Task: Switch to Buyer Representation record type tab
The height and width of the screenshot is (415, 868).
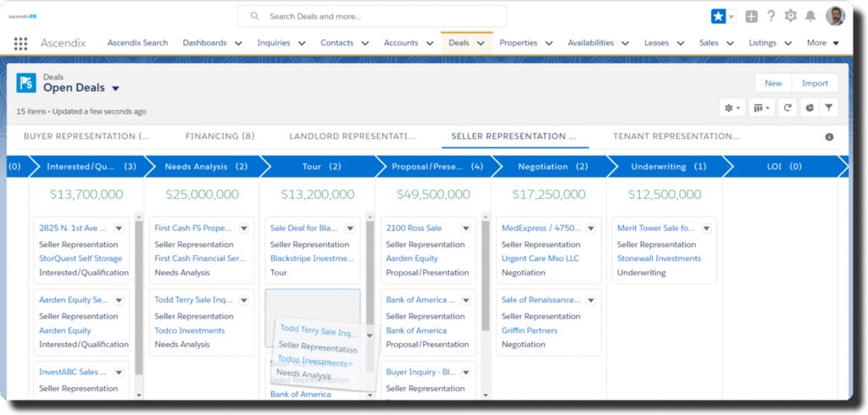Action: click(86, 136)
